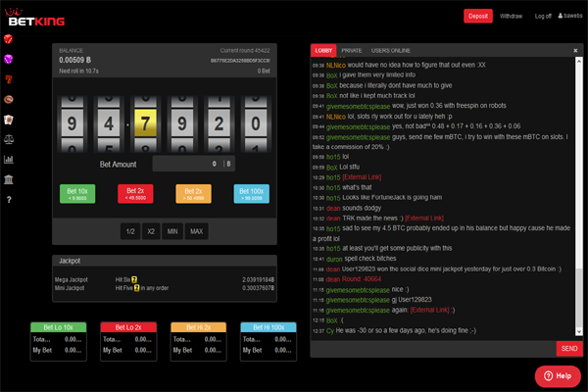The image size is (588, 392).
Task: Open the Withdraw link
Action: tap(511, 16)
